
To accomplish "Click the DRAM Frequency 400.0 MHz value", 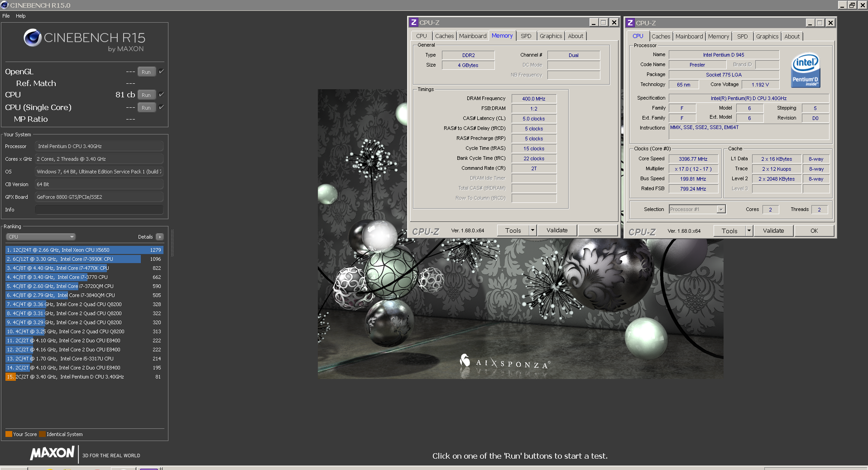I will pyautogui.click(x=534, y=98).
